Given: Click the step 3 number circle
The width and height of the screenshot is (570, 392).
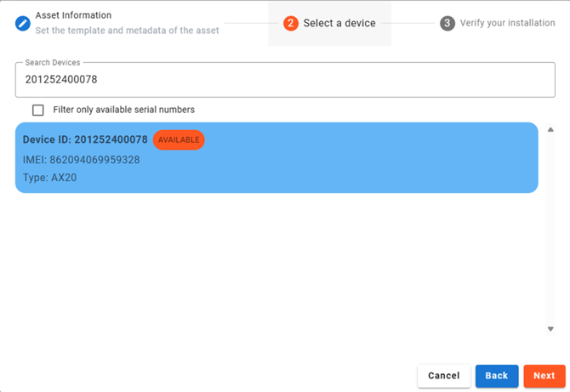Looking at the screenshot, I should [x=447, y=23].
